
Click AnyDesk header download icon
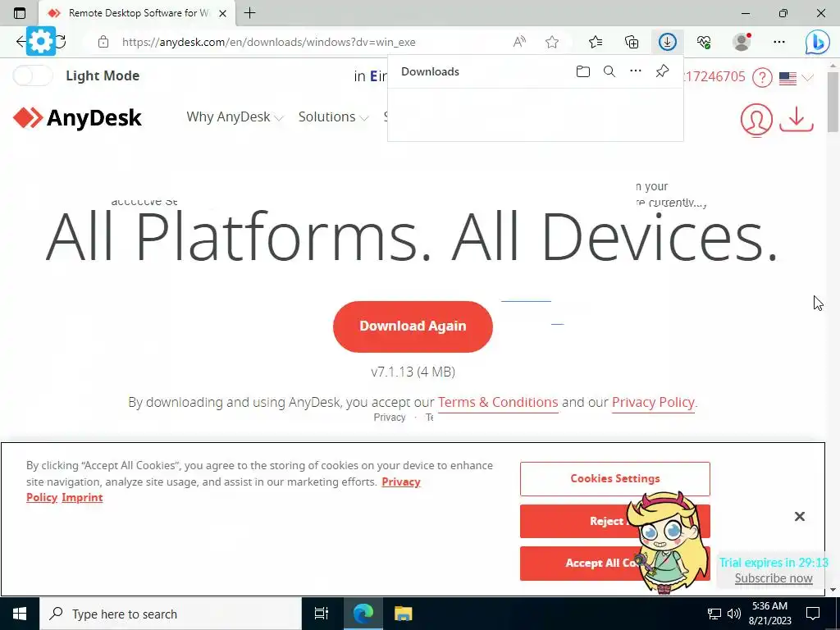pos(796,119)
